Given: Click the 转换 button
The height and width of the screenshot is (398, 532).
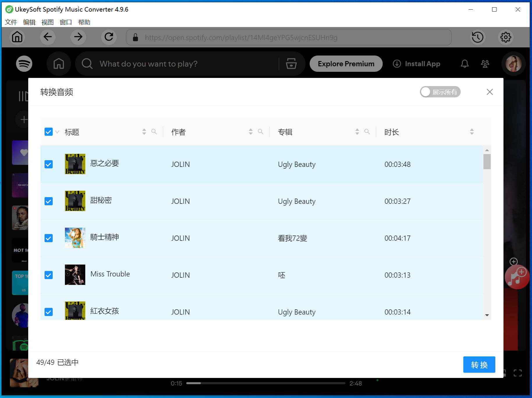Looking at the screenshot, I should (x=479, y=365).
